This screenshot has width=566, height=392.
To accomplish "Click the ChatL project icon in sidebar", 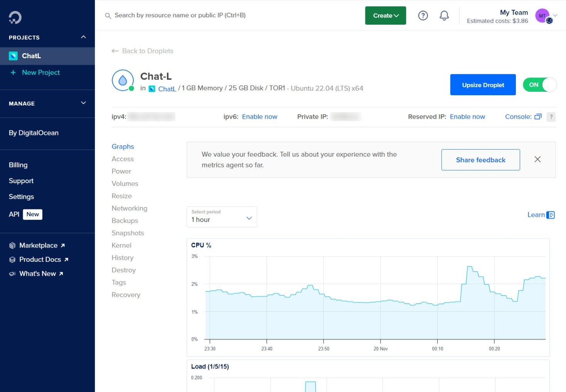I will (x=13, y=56).
